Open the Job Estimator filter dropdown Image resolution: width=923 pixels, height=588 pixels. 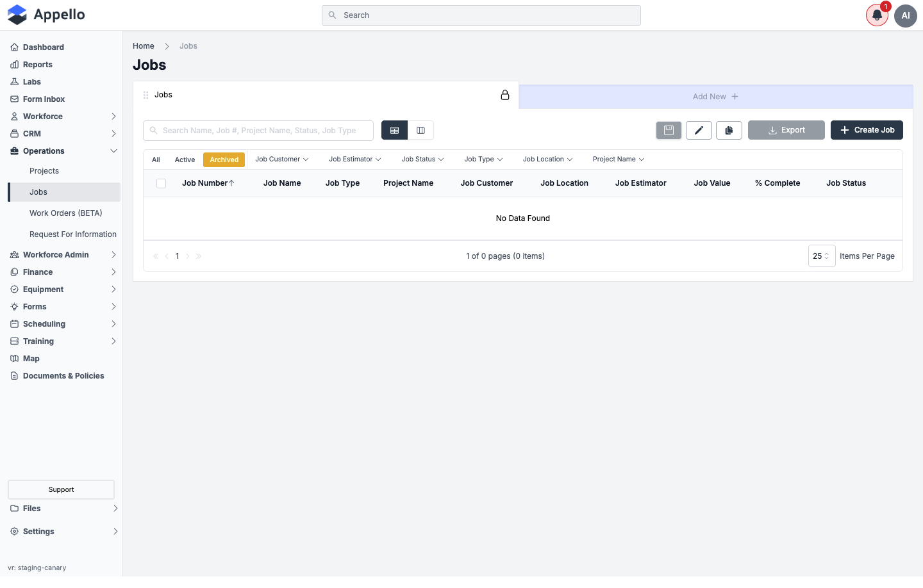click(355, 159)
